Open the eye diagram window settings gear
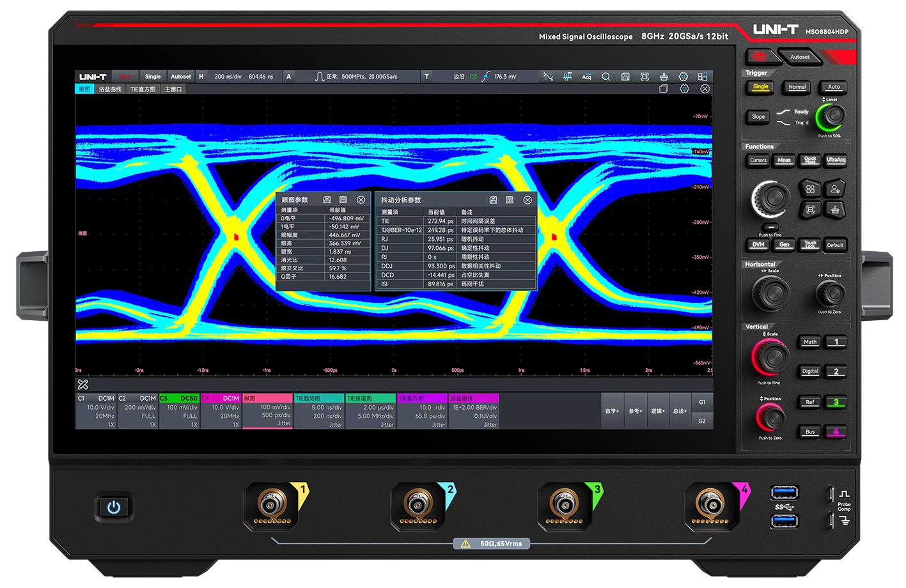This screenshot has height=588, width=906. tap(684, 89)
